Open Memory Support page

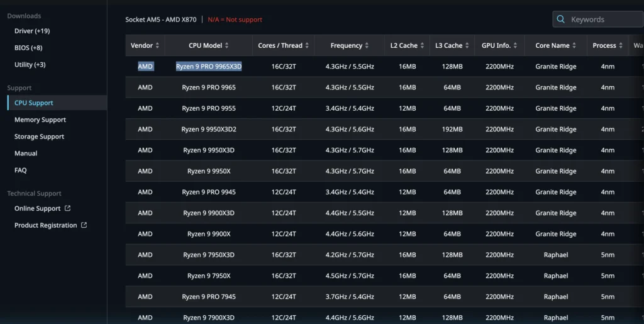(x=40, y=120)
